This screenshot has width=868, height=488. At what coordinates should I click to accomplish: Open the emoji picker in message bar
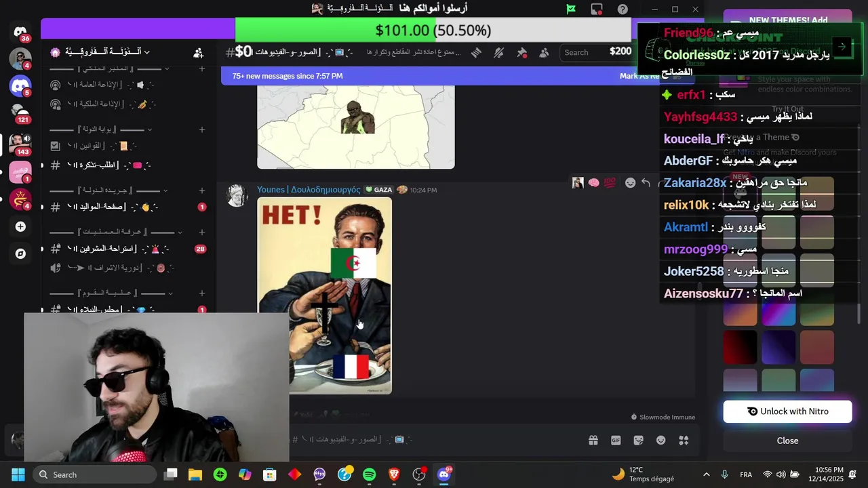661,440
